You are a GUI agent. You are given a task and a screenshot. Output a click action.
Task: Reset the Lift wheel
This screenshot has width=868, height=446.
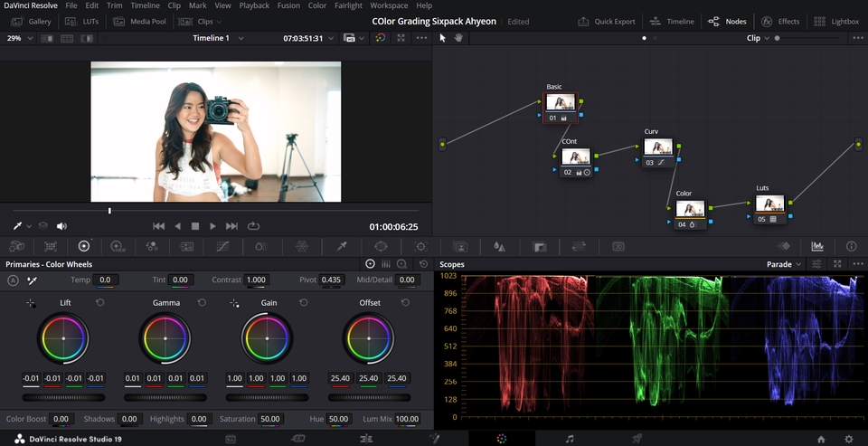(99, 302)
